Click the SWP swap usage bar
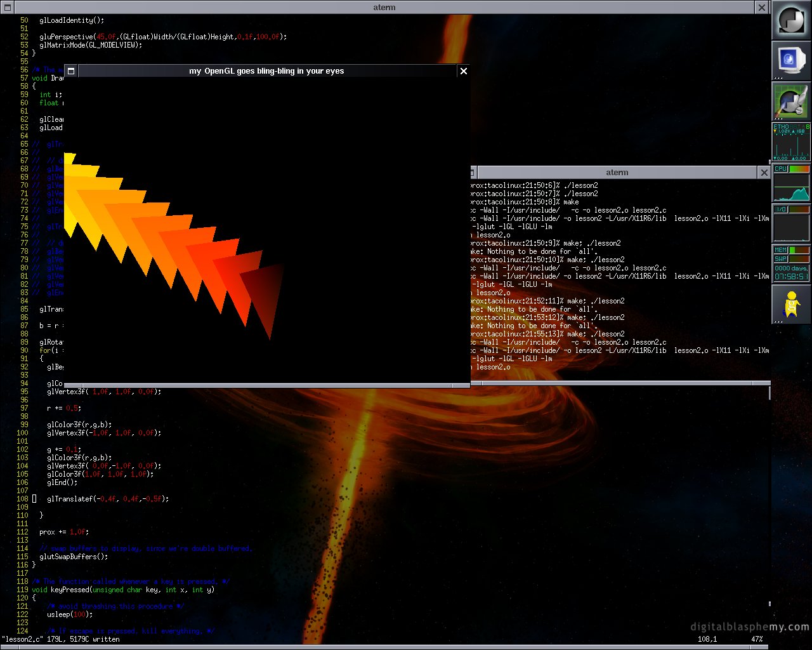 [x=799, y=259]
